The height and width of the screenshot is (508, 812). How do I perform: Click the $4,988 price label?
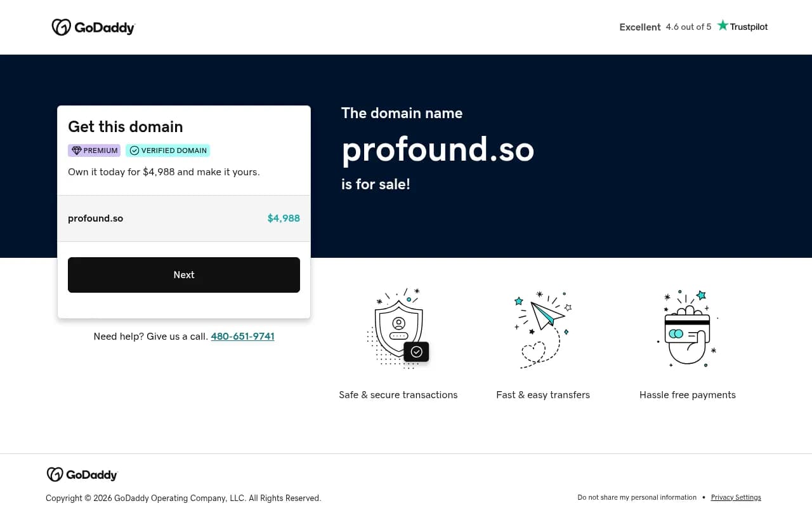(284, 218)
